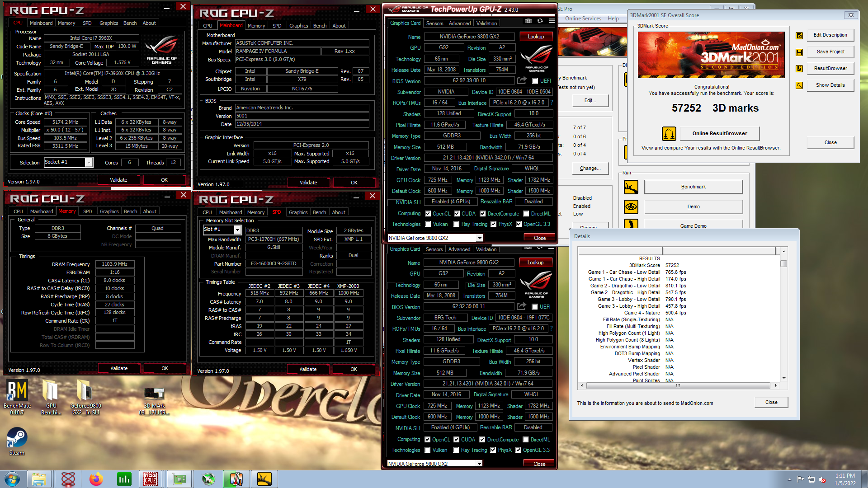This screenshot has height=488, width=868.
Task: Open the Socket #1 selection dropdown
Action: 89,162
